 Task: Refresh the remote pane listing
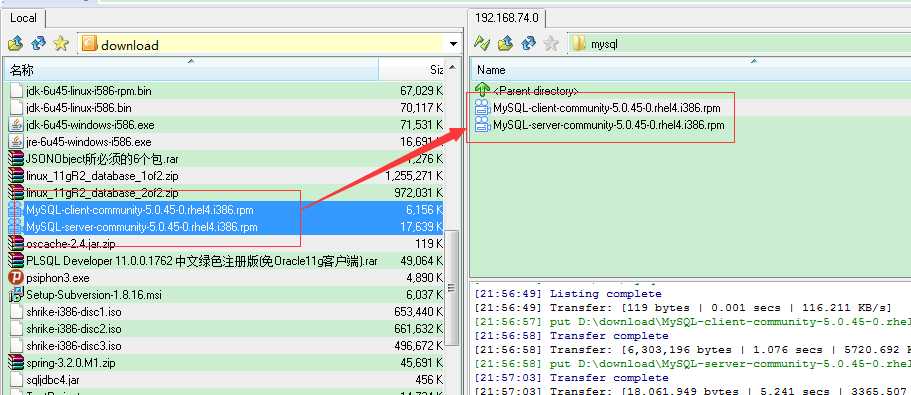click(x=528, y=43)
